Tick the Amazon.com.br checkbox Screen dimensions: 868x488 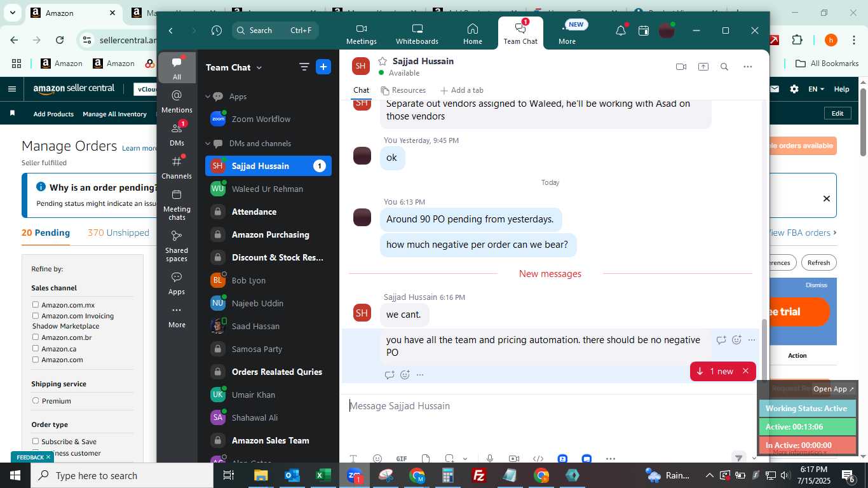pos(36,337)
